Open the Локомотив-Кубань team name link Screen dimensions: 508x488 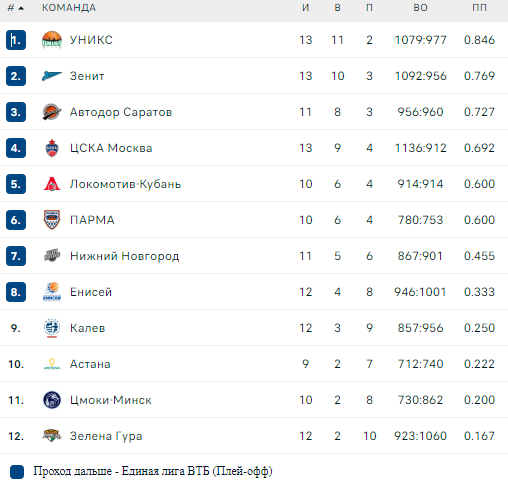[x=125, y=184]
